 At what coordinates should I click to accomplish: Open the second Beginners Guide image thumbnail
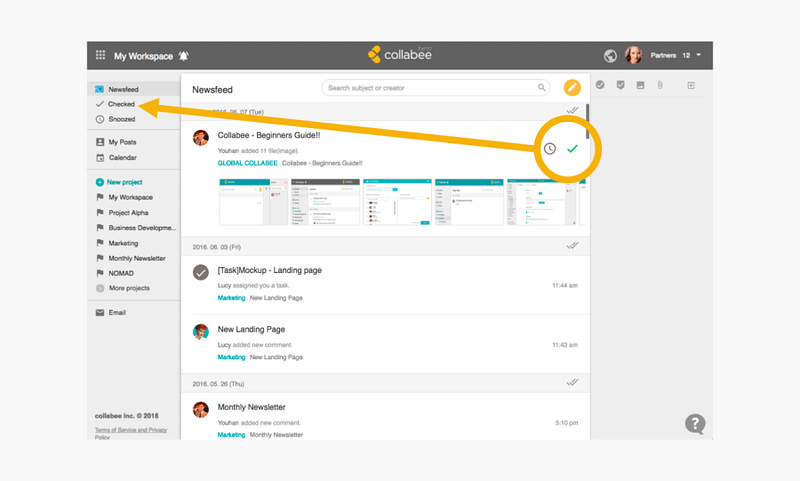[326, 202]
